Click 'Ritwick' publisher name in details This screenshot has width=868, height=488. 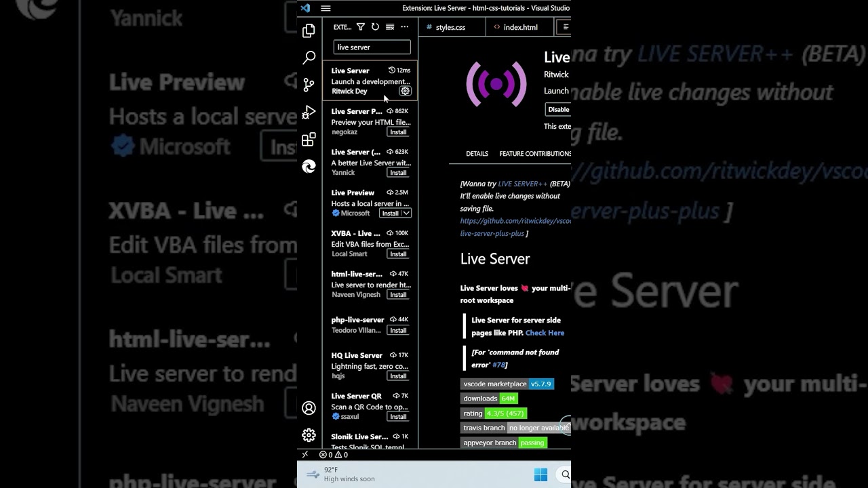[x=556, y=75]
